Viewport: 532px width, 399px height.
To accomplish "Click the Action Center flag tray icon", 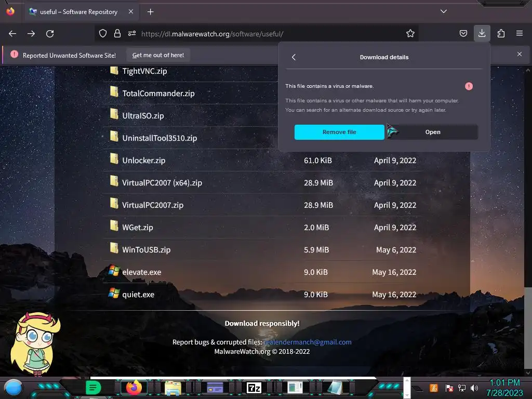I will click(449, 388).
